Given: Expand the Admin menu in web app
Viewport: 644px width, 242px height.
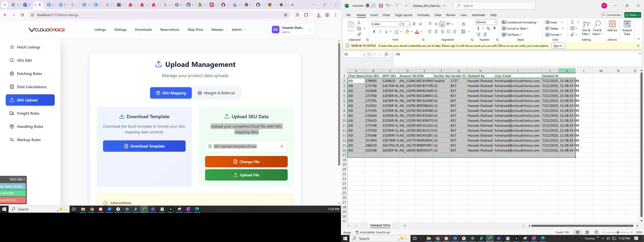Looking at the screenshot, I should (238, 30).
